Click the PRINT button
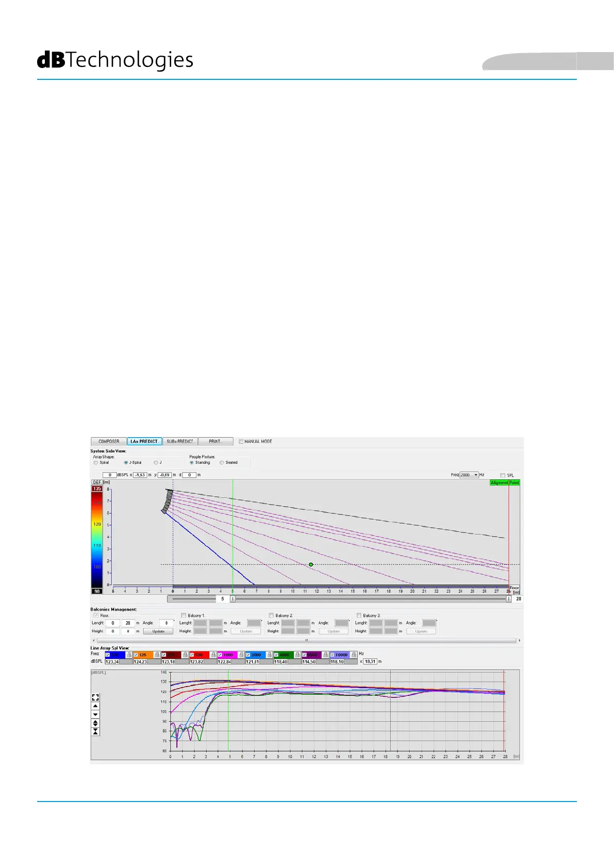 pyautogui.click(x=215, y=442)
